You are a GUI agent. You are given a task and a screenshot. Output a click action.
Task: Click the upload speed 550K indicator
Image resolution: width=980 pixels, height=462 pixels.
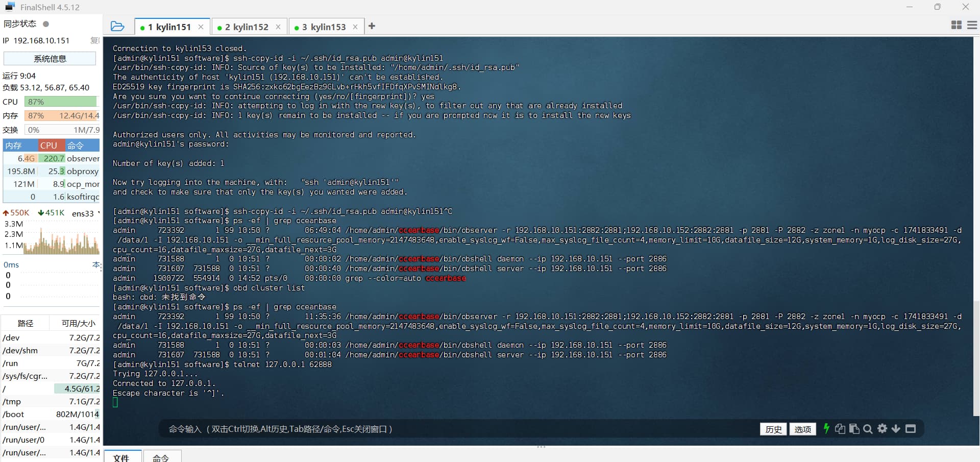(x=16, y=213)
